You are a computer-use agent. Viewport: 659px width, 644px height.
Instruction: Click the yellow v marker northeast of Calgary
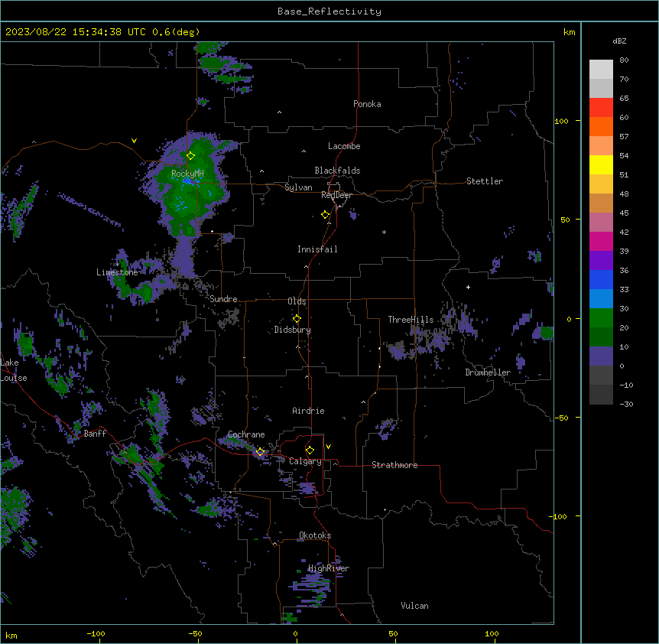pos(328,447)
